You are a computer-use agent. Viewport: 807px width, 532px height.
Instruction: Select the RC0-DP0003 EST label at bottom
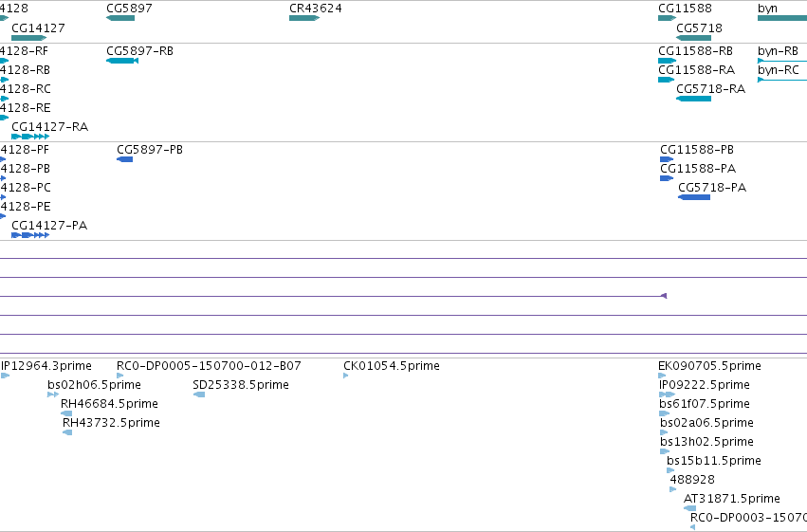(748, 518)
